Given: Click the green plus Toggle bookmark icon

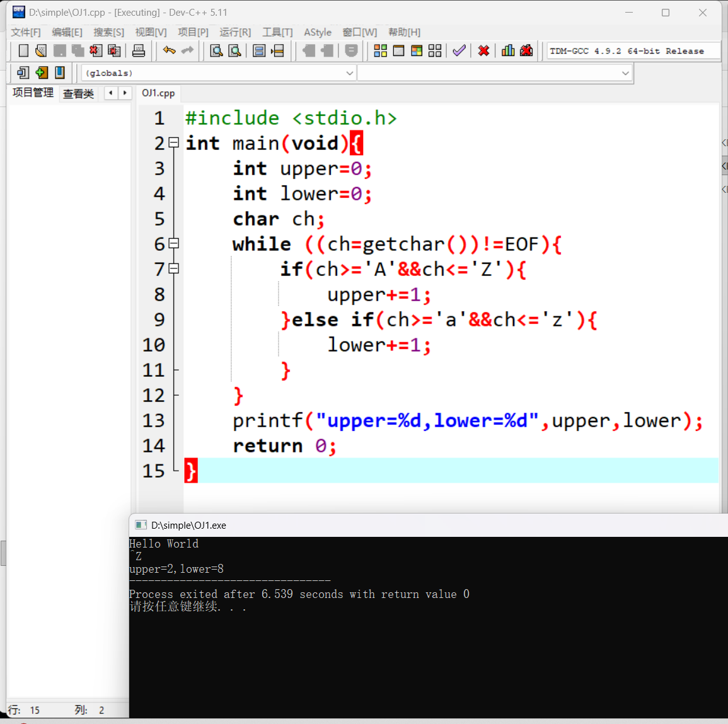Looking at the screenshot, I should tap(42, 72).
